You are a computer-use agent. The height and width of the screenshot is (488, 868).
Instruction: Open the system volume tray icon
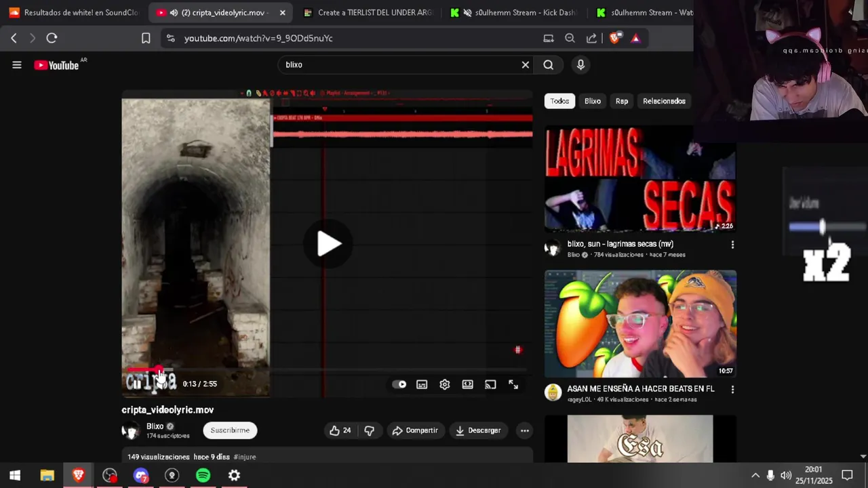coord(786,476)
